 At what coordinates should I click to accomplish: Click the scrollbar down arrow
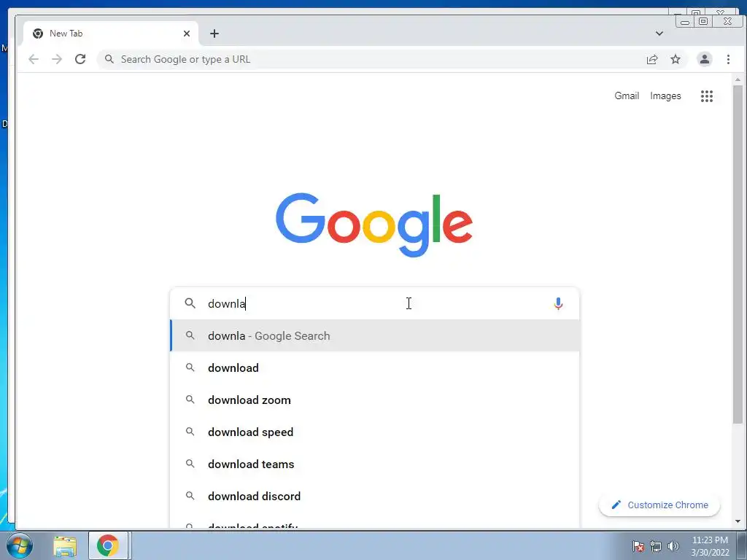[x=738, y=521]
